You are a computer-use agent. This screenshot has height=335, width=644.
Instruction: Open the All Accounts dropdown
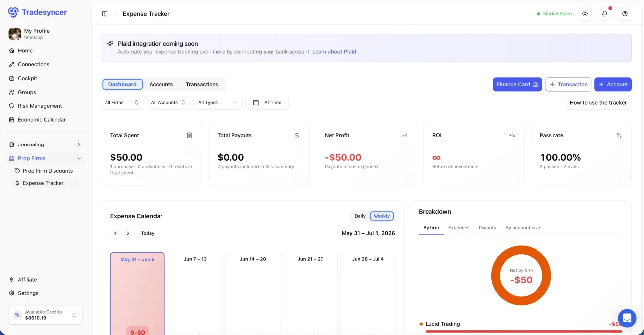pos(168,103)
